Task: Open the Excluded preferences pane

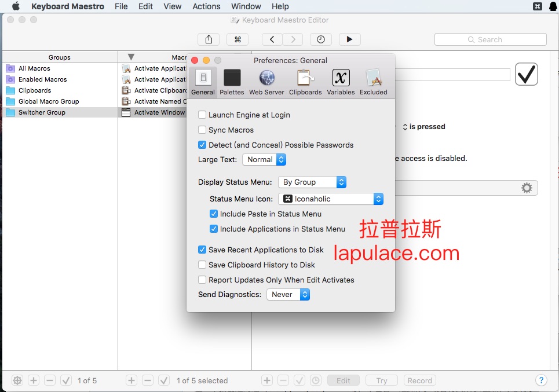Action: pos(373,82)
